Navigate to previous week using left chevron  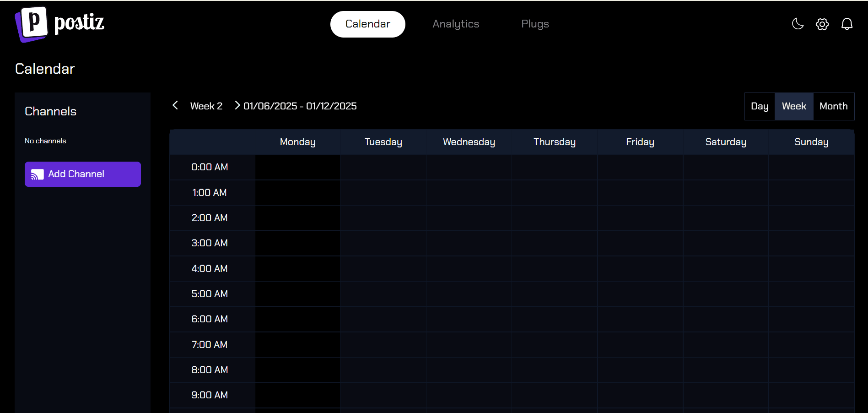(x=175, y=105)
